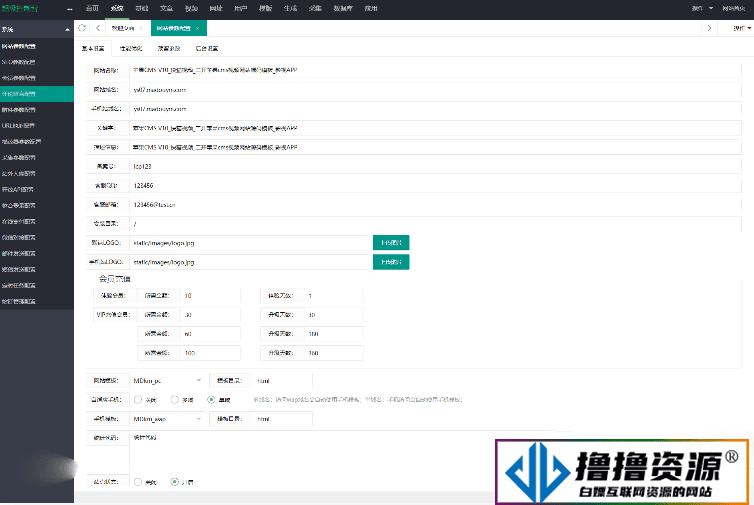Click the email field containing 123456@
Screen dimensions: 754x505
[435, 205]
